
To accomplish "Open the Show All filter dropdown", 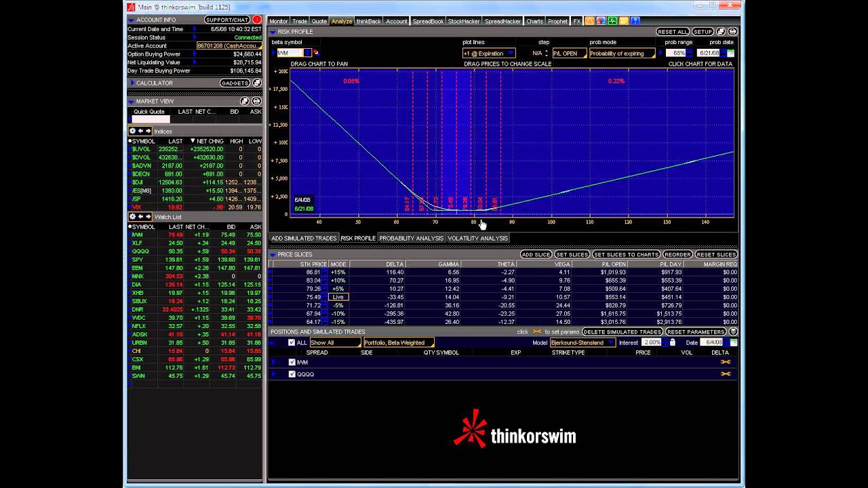I will click(335, 343).
